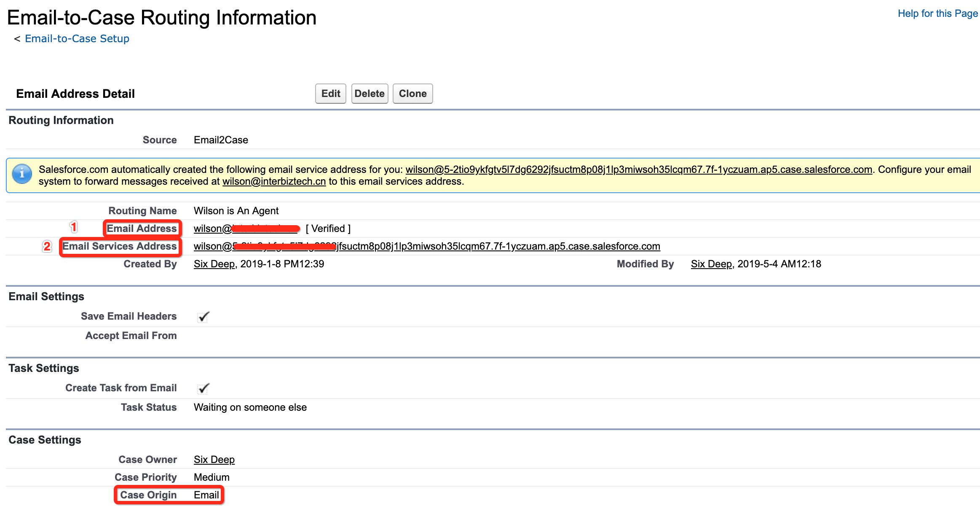Open Six Deep link under Modified By
The width and height of the screenshot is (980, 506).
pos(711,264)
